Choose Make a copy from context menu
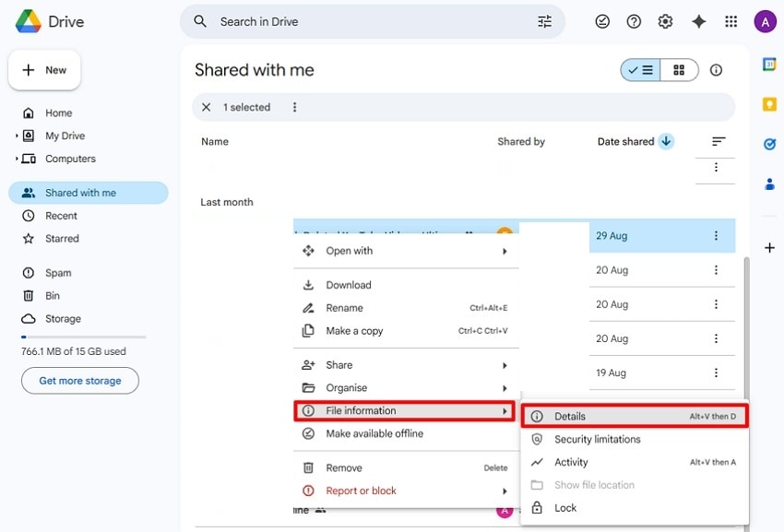This screenshot has width=784, height=532. [x=354, y=331]
